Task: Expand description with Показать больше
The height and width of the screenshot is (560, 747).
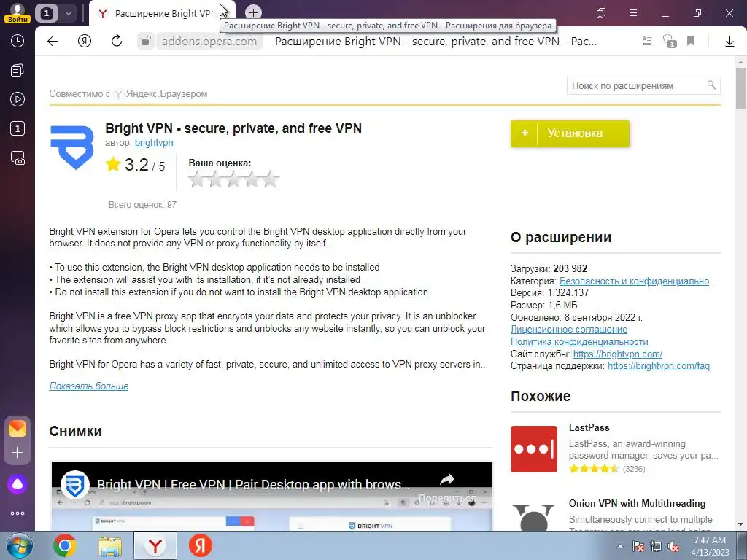Action: (88, 386)
